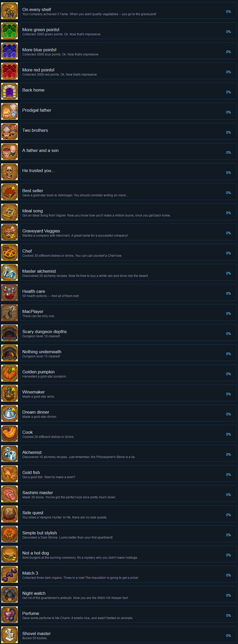Select the More blue points! icon
The height and width of the screenshot is (644, 238).
(x=10, y=51)
